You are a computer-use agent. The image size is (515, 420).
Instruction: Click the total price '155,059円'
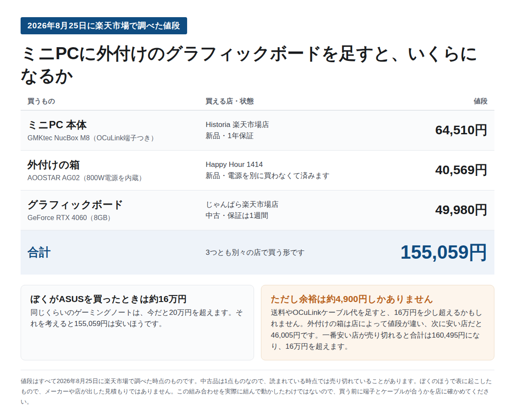pyautogui.click(x=444, y=252)
